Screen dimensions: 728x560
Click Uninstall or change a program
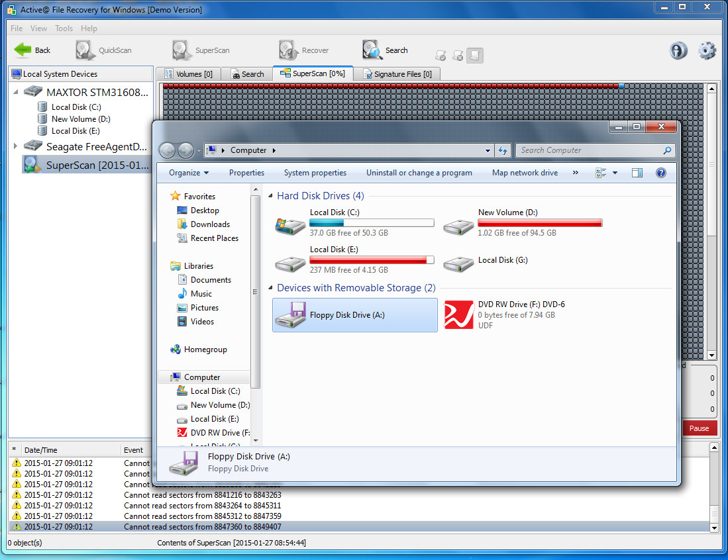(x=419, y=173)
